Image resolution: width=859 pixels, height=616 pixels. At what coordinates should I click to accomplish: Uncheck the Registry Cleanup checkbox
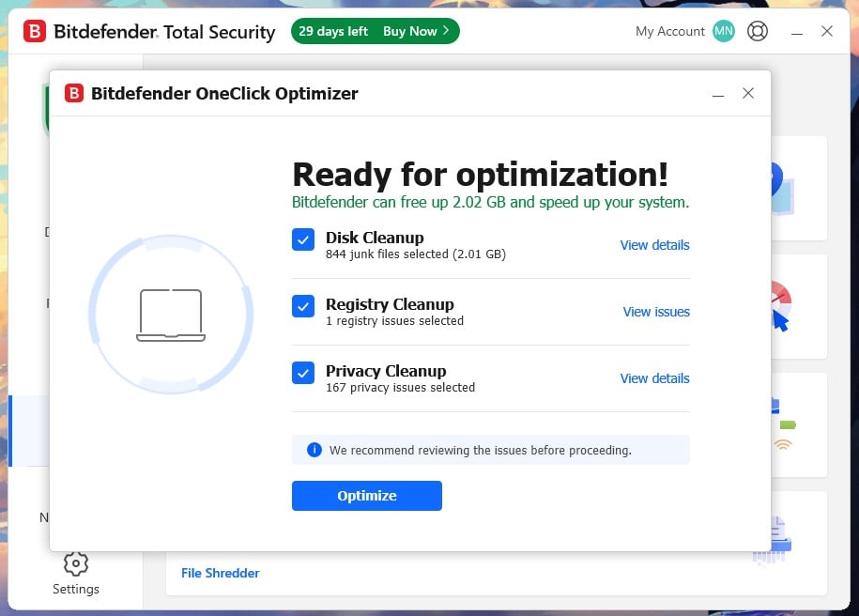tap(303, 306)
